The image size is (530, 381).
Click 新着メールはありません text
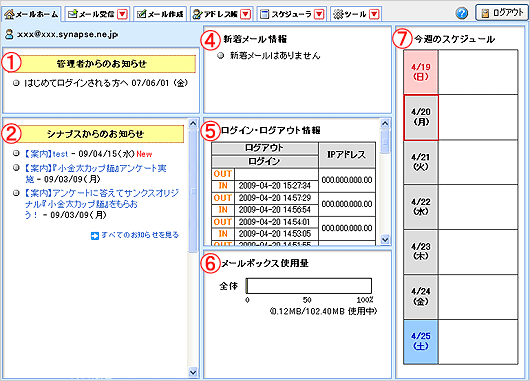point(275,55)
